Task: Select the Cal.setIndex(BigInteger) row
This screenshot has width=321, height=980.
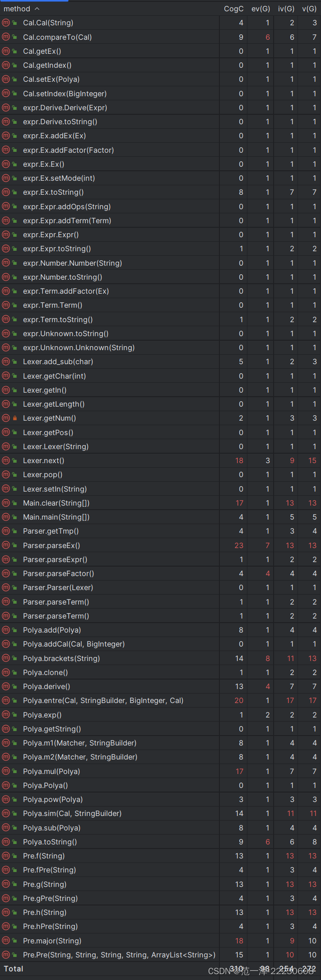Action: tap(160, 94)
